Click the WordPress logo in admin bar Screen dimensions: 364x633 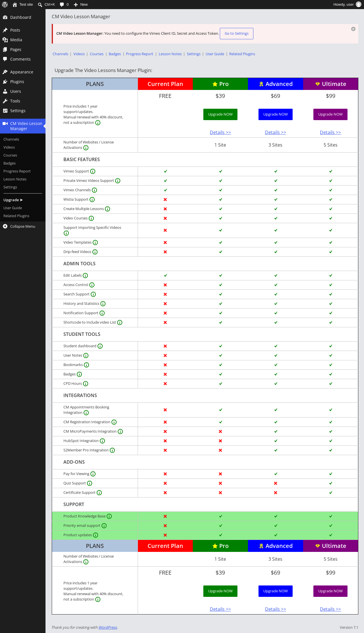(5, 5)
